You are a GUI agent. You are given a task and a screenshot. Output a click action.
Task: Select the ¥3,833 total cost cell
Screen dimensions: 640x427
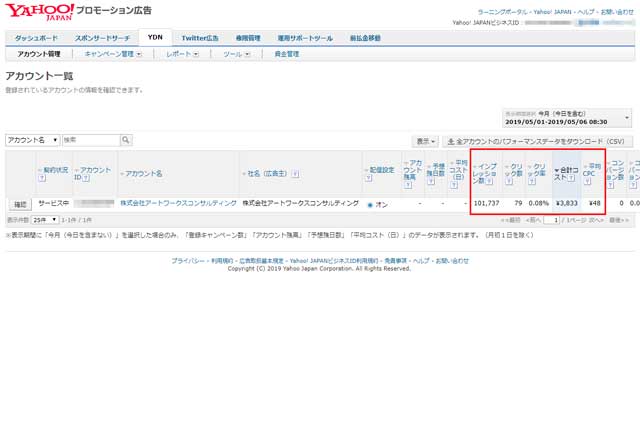pos(567,203)
